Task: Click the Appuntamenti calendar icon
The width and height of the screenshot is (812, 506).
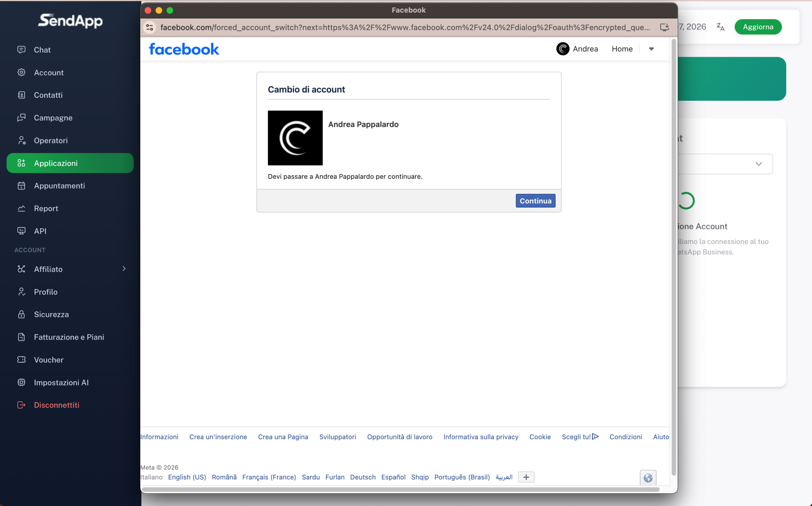Action: (22, 185)
